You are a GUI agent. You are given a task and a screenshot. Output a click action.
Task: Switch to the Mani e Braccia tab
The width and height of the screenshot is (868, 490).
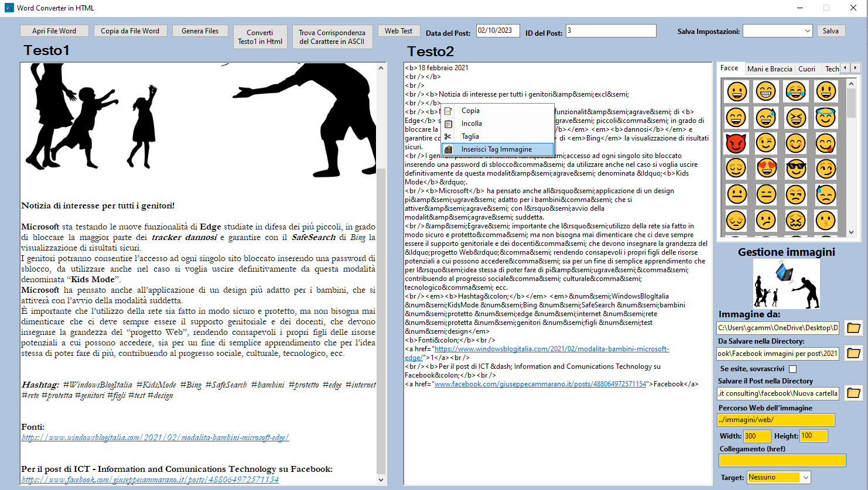pos(770,69)
